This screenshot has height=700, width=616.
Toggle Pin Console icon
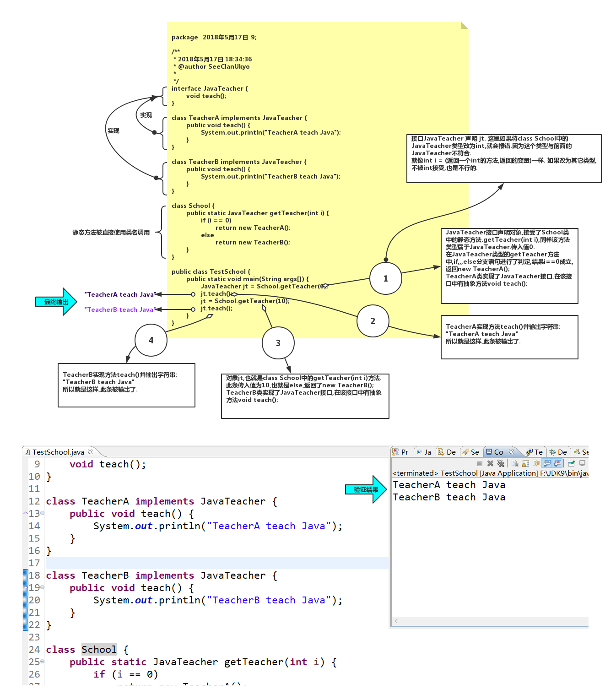(572, 463)
